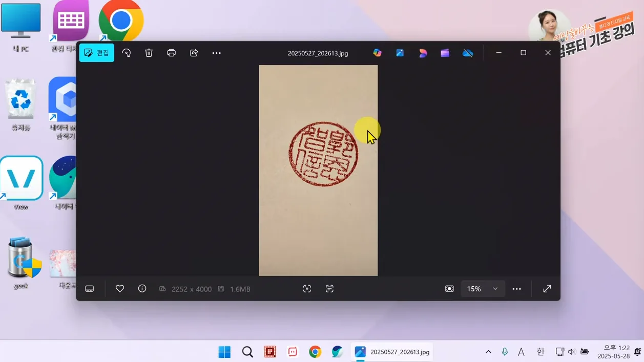Image resolution: width=644 pixels, height=362 pixels.
Task: Mark photo as favorite with heart
Action: coord(120,289)
